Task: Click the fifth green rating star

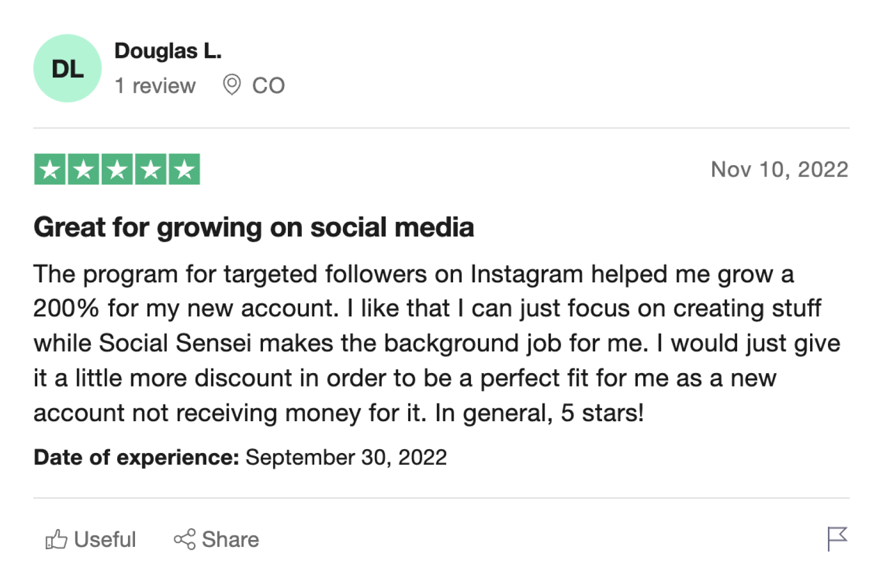Action: click(184, 170)
